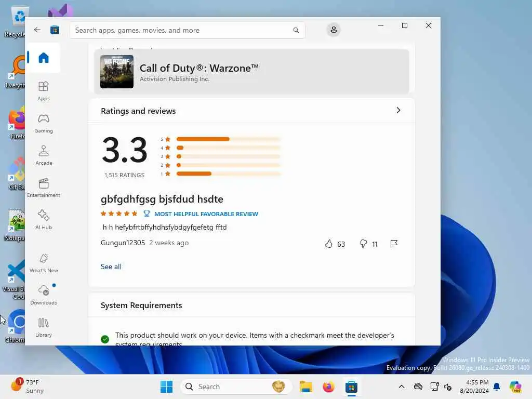Open the Entertainment section
Image resolution: width=532 pixels, height=399 pixels.
[44, 188]
